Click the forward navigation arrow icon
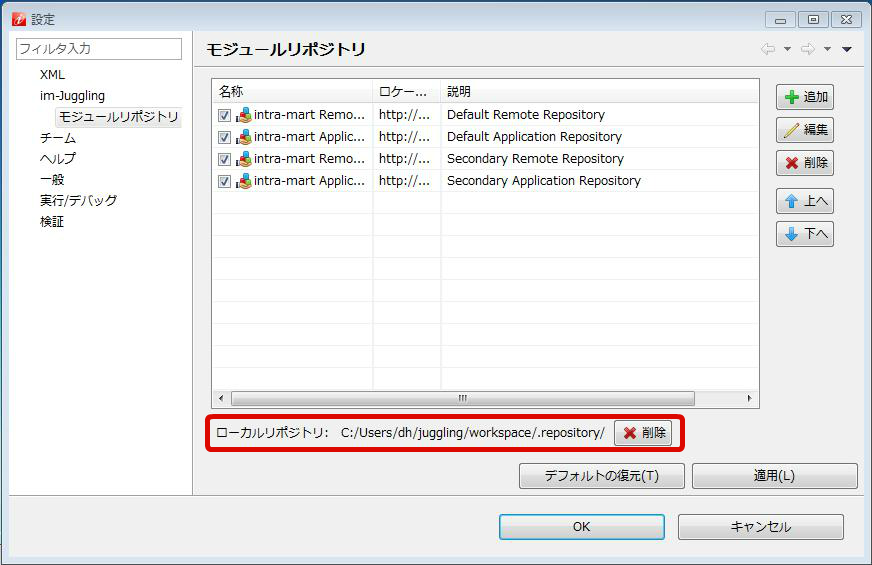 pos(808,49)
